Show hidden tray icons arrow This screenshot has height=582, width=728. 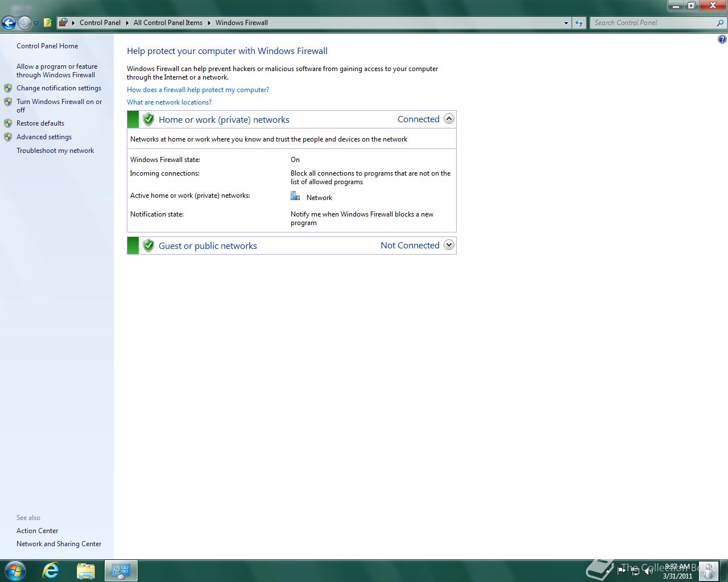point(608,571)
